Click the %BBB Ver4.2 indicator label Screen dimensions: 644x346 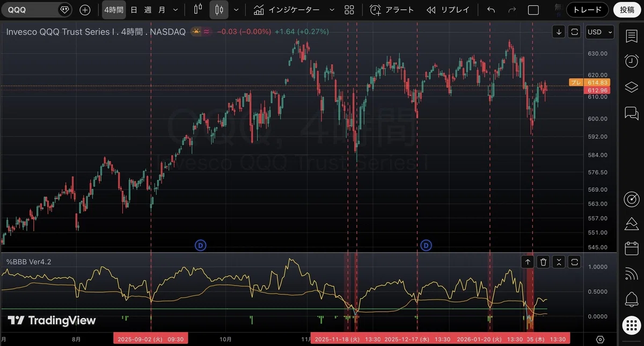[28, 262]
